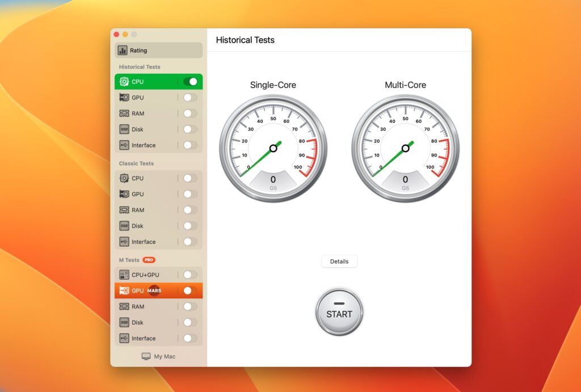581x392 pixels.
Task: Open the Details panel
Action: click(x=339, y=262)
